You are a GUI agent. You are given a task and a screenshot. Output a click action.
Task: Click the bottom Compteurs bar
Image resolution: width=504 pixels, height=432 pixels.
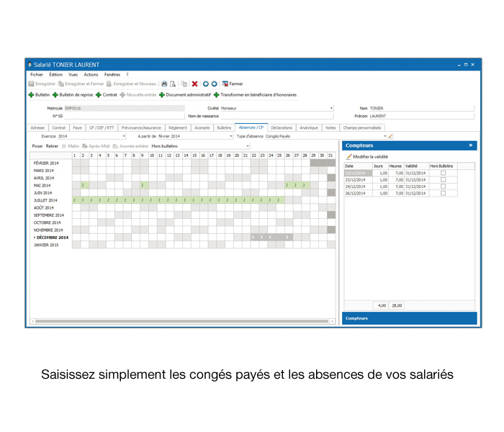coord(410,318)
